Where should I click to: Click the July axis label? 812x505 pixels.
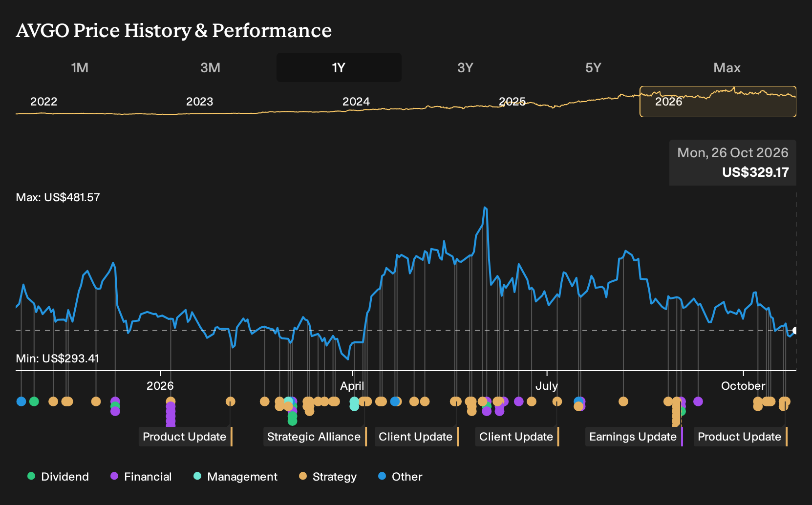(x=546, y=386)
